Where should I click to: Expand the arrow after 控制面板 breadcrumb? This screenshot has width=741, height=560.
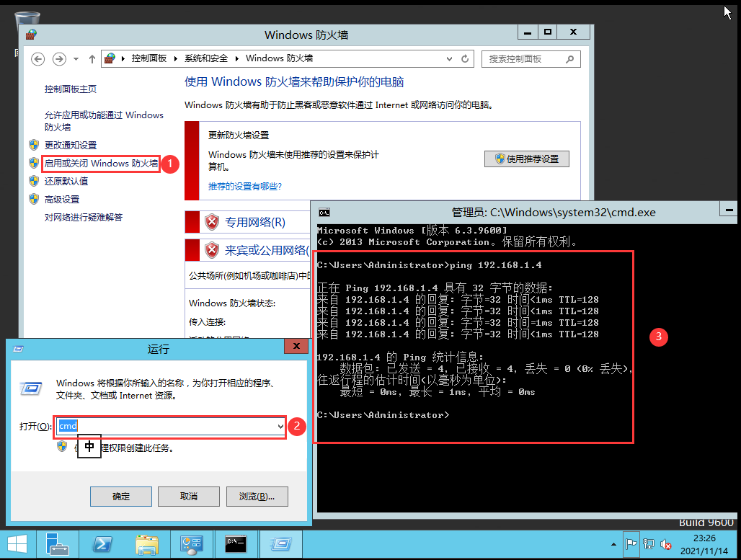click(x=176, y=58)
